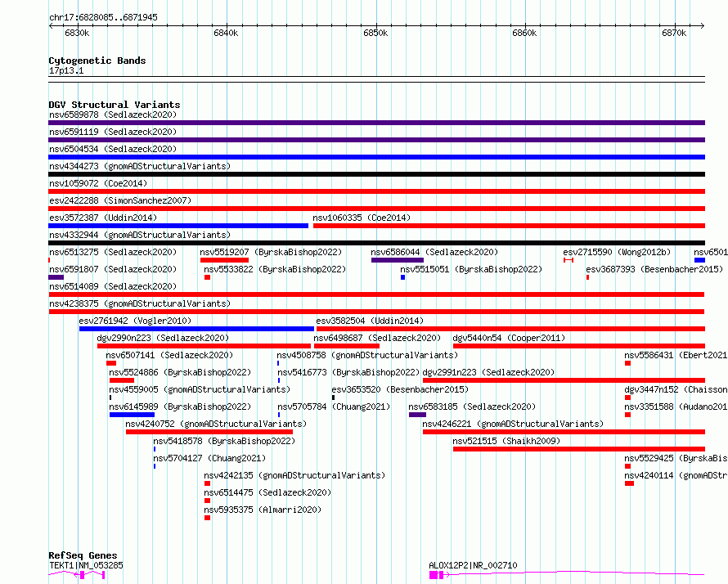Click the nsv5935375 (Almarri2020) red marker
This screenshot has width=728, height=584.
208,518
